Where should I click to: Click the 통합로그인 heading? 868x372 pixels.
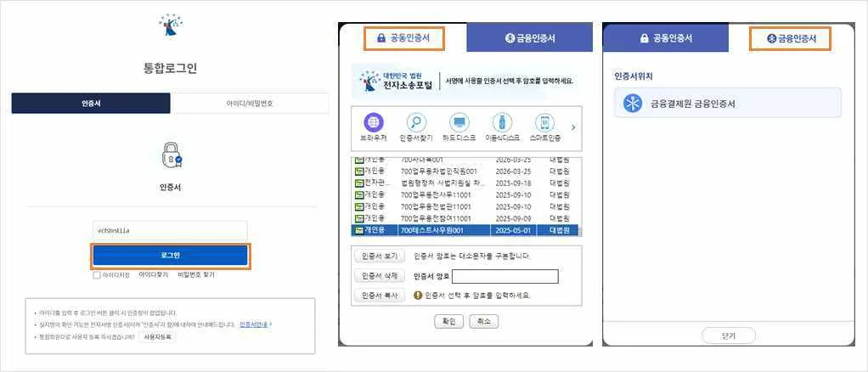click(171, 69)
